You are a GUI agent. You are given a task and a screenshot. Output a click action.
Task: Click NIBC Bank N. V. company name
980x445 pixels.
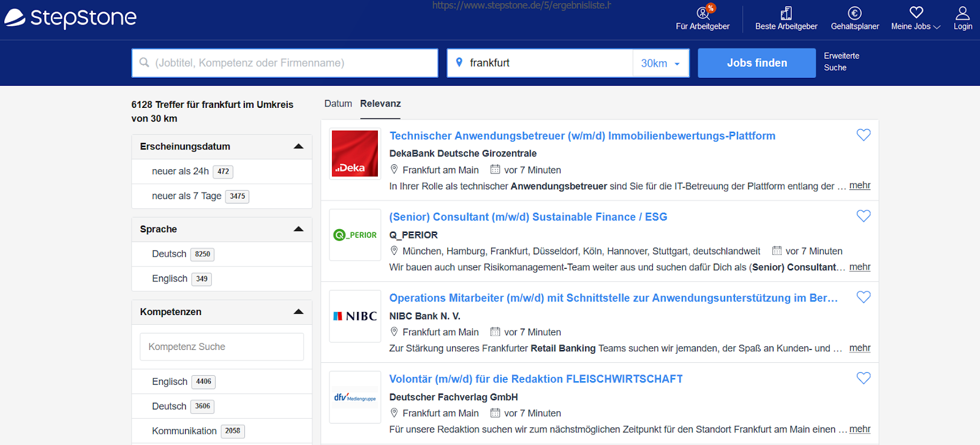tap(425, 316)
